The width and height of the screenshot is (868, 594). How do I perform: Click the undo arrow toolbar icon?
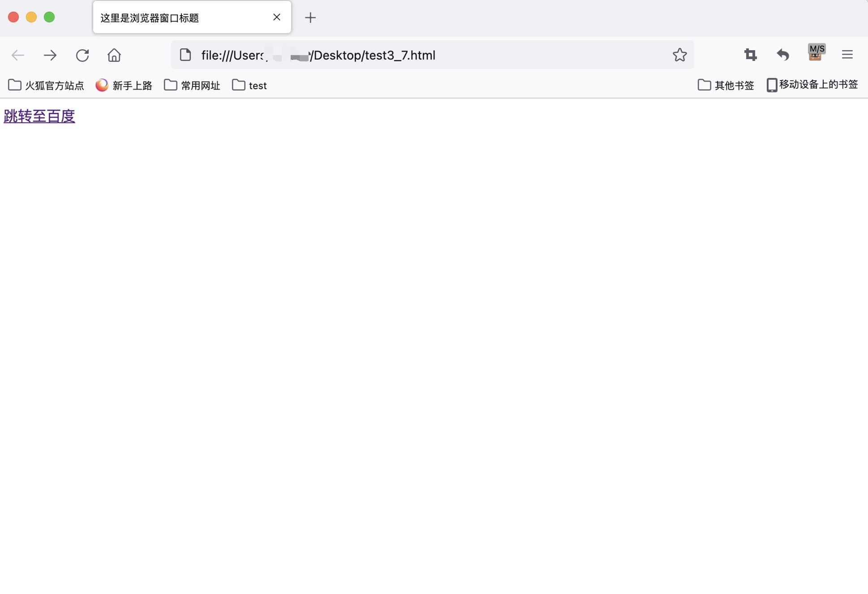[x=782, y=55]
